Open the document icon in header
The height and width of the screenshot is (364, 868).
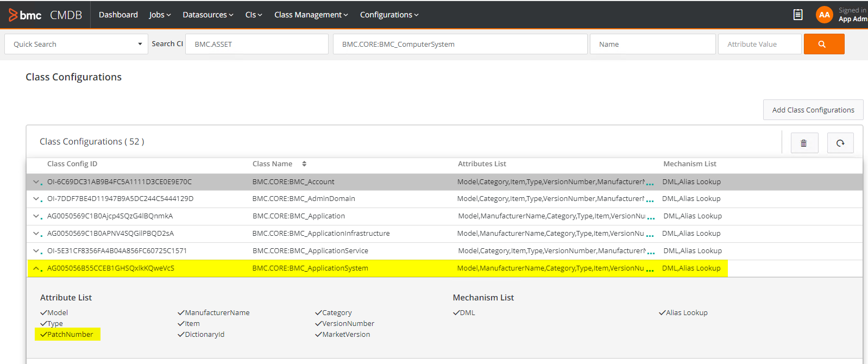pos(797,15)
